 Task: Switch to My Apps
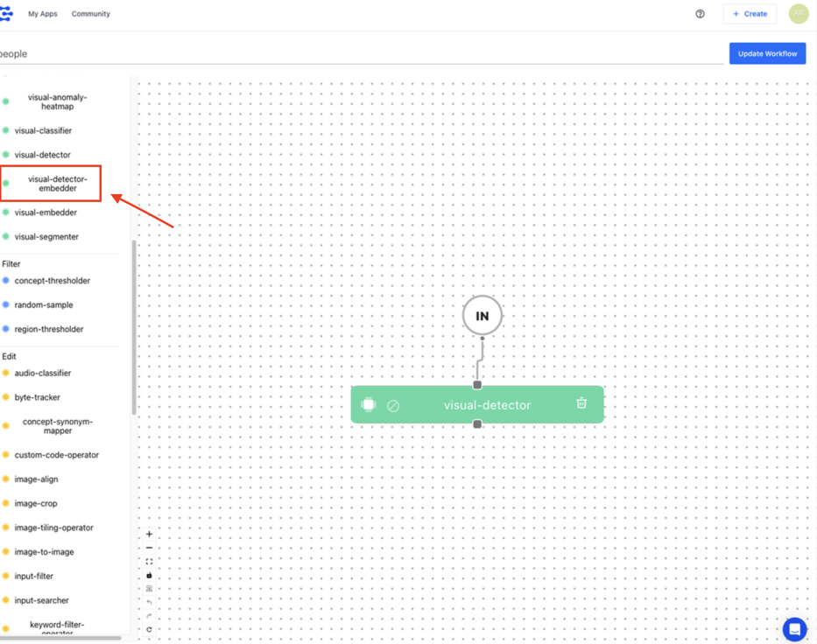pos(42,14)
